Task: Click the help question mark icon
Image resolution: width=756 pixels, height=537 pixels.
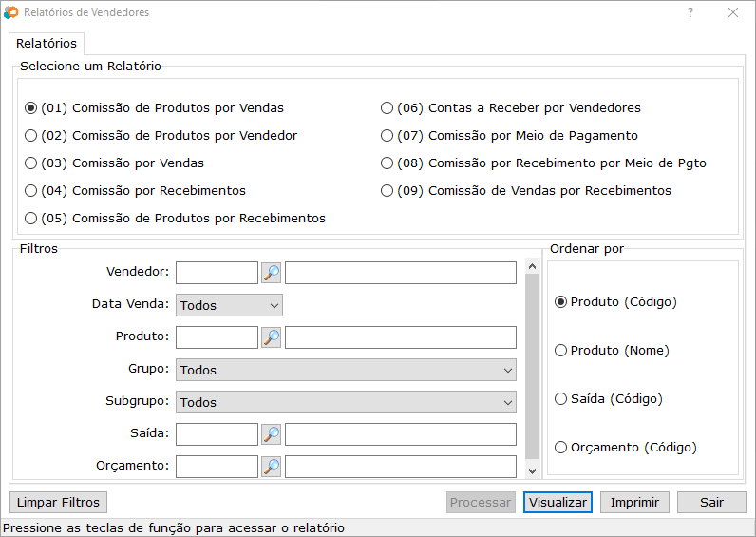Action: tap(690, 12)
